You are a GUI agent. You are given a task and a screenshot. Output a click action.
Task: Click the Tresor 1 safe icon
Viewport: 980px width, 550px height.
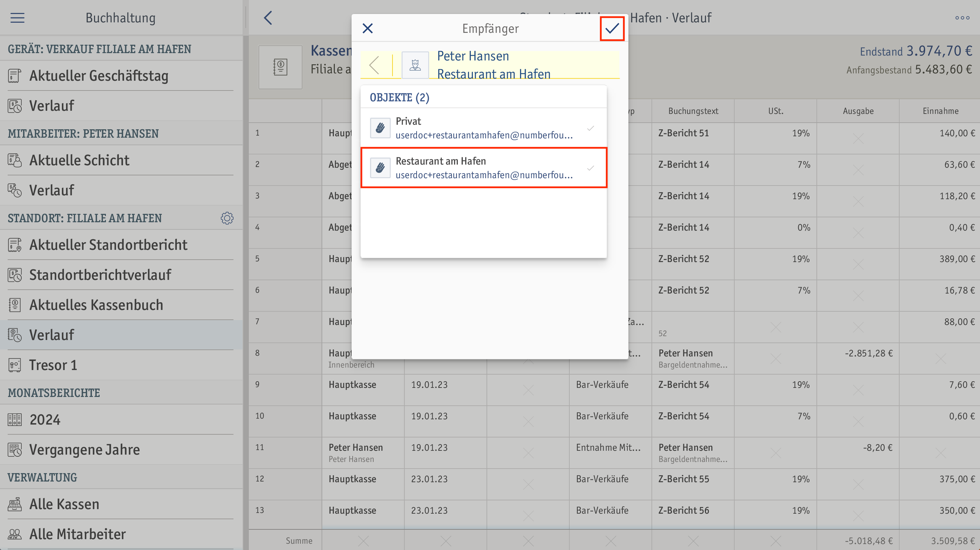(14, 365)
